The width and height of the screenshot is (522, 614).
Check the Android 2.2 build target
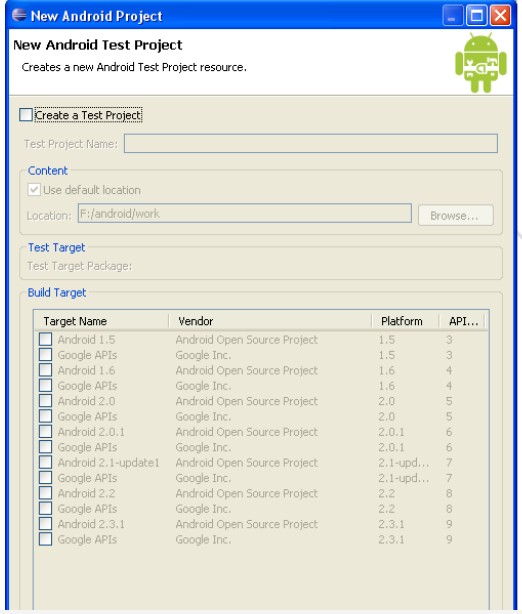coord(45,493)
